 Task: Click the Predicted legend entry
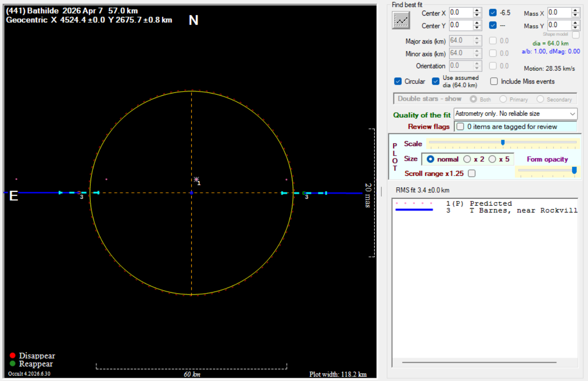(479, 203)
